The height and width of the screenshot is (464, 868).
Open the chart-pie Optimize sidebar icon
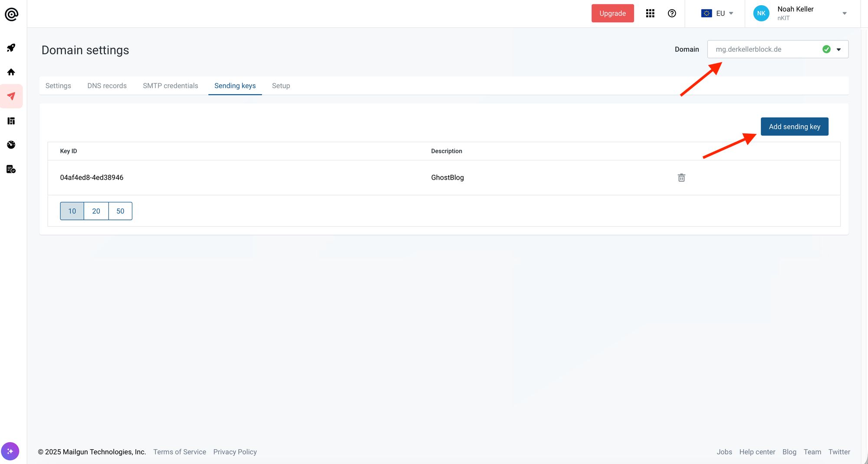point(11,145)
